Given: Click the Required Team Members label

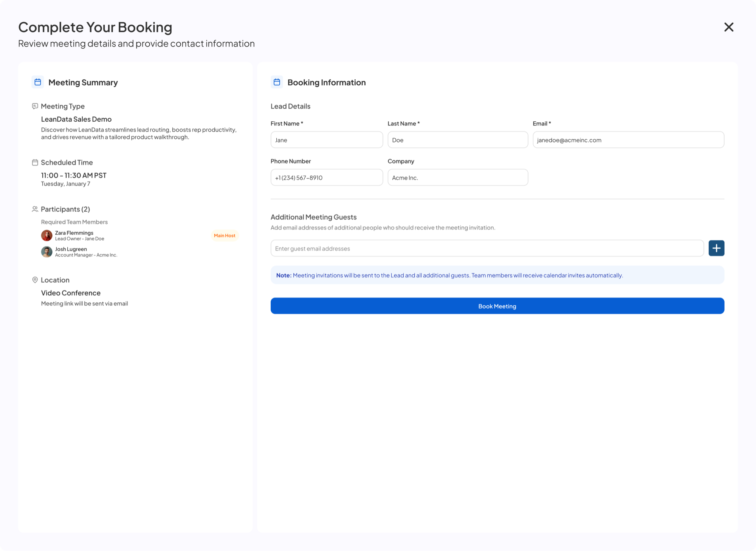Looking at the screenshot, I should [74, 222].
